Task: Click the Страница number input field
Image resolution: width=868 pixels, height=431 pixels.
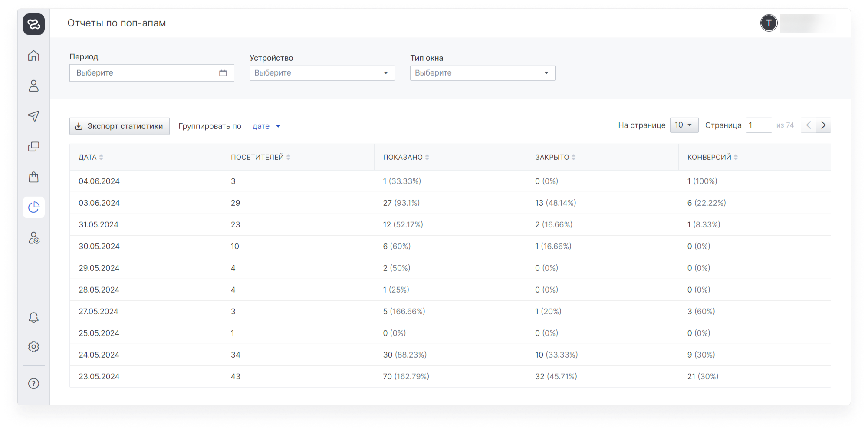Action: pos(759,125)
